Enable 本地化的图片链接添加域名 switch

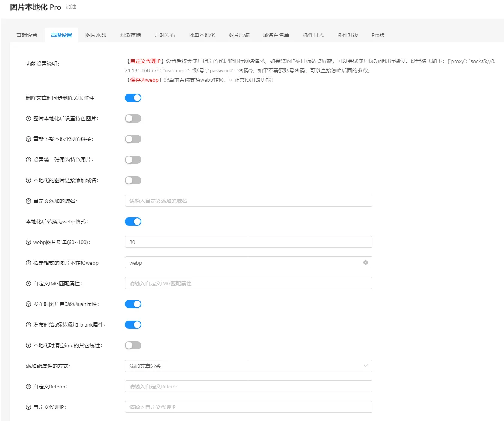coord(133,180)
